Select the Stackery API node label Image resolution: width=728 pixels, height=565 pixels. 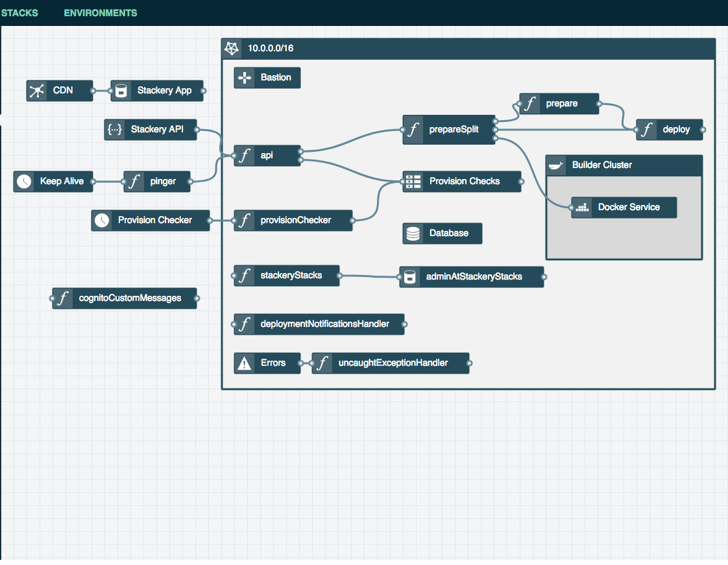tap(157, 130)
